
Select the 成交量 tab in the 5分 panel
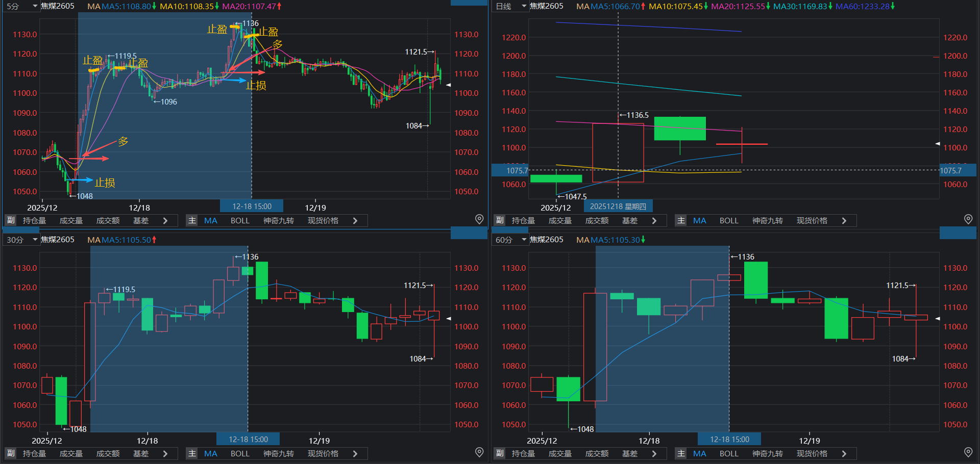(x=71, y=221)
